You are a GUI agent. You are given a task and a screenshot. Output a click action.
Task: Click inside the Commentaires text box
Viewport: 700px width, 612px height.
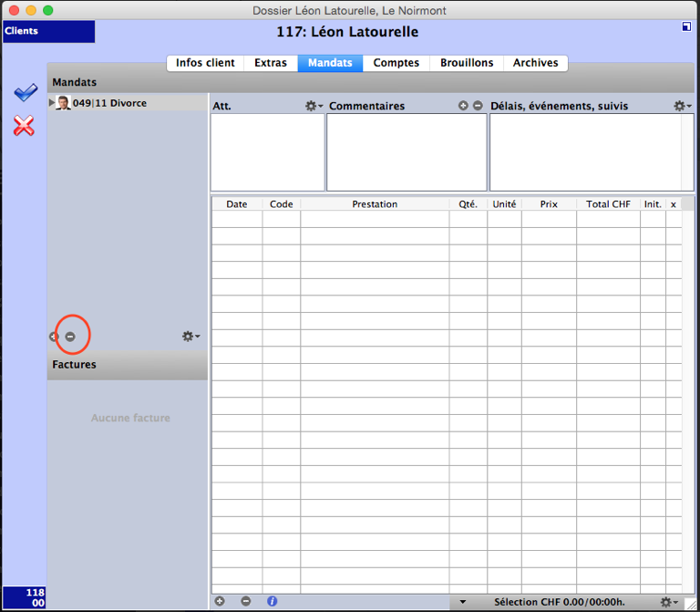[407, 152]
